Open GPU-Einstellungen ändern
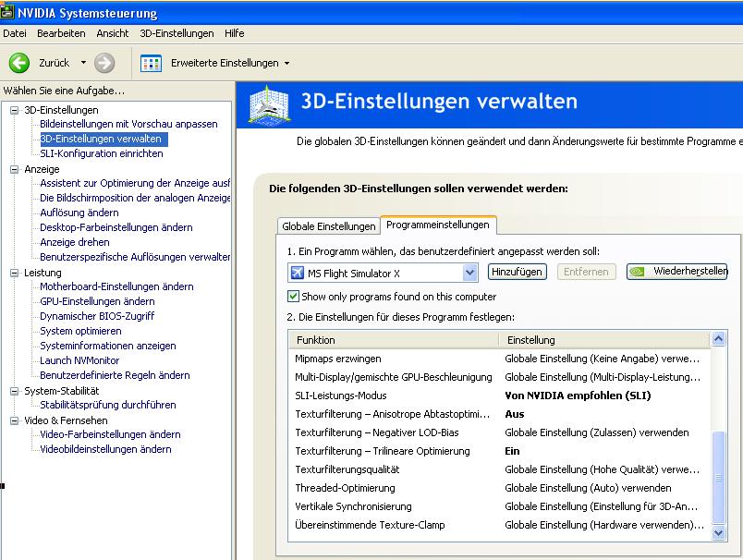 click(x=97, y=301)
